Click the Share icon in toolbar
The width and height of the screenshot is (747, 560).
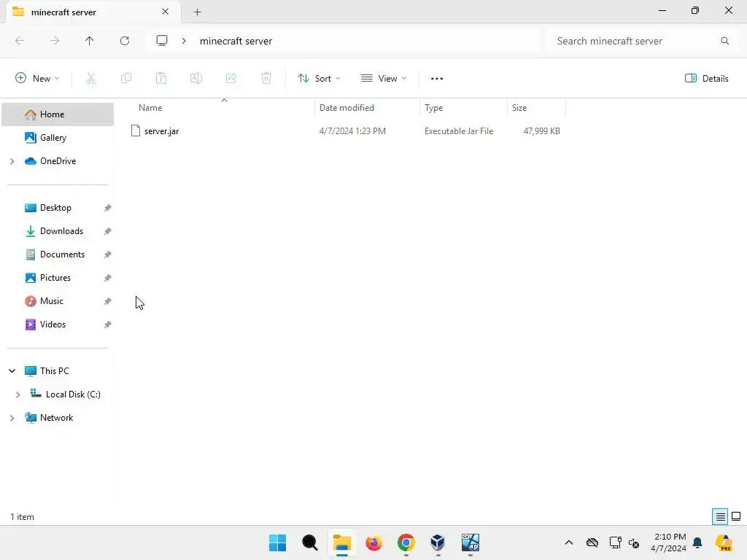click(231, 79)
